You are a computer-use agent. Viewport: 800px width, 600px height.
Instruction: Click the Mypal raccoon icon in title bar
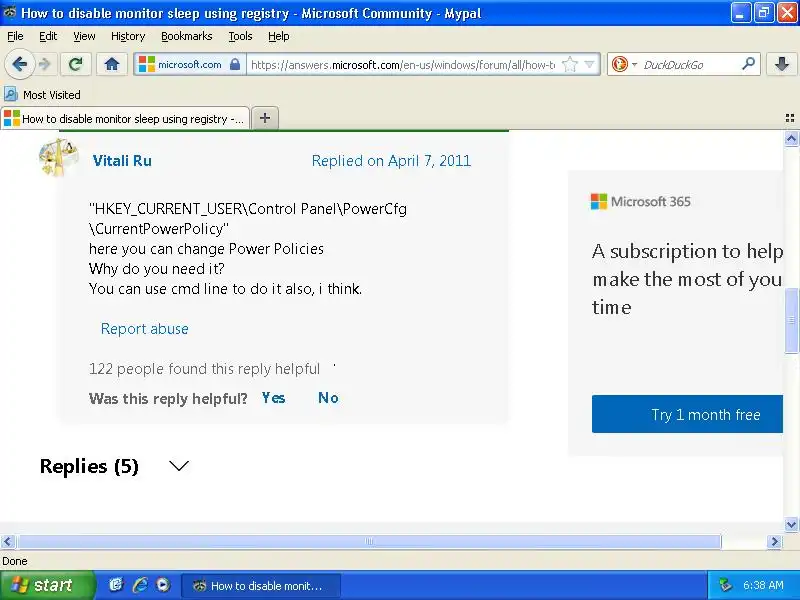tap(10, 12)
